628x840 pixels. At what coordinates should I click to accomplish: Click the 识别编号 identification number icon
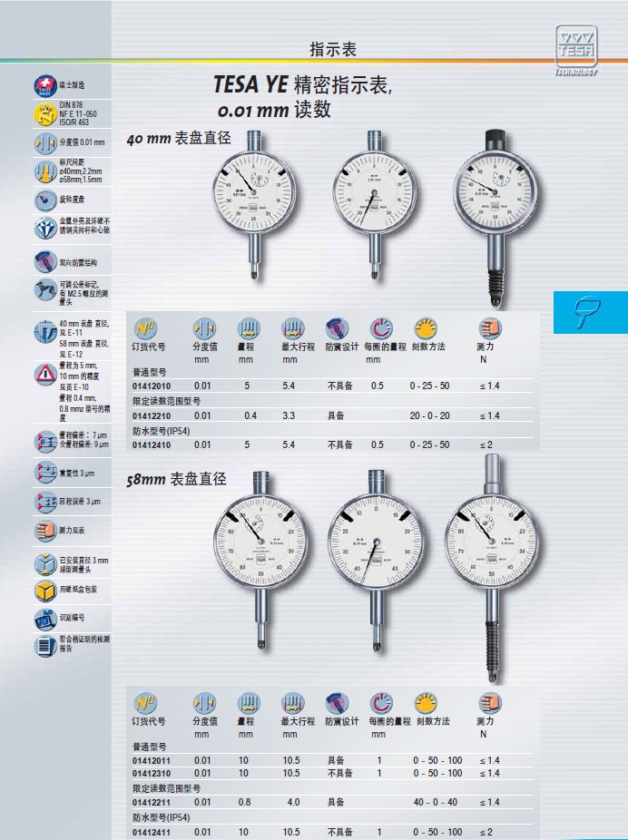[45, 619]
